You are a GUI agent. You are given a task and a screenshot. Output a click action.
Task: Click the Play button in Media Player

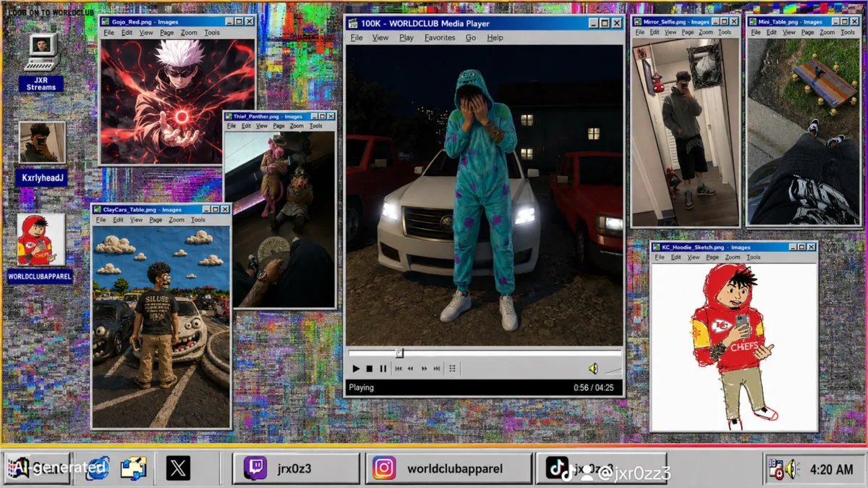(356, 369)
